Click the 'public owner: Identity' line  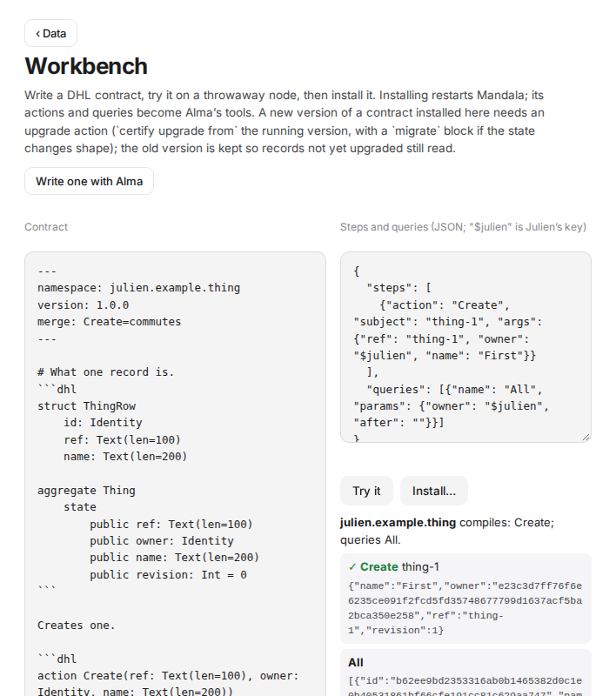162,541
